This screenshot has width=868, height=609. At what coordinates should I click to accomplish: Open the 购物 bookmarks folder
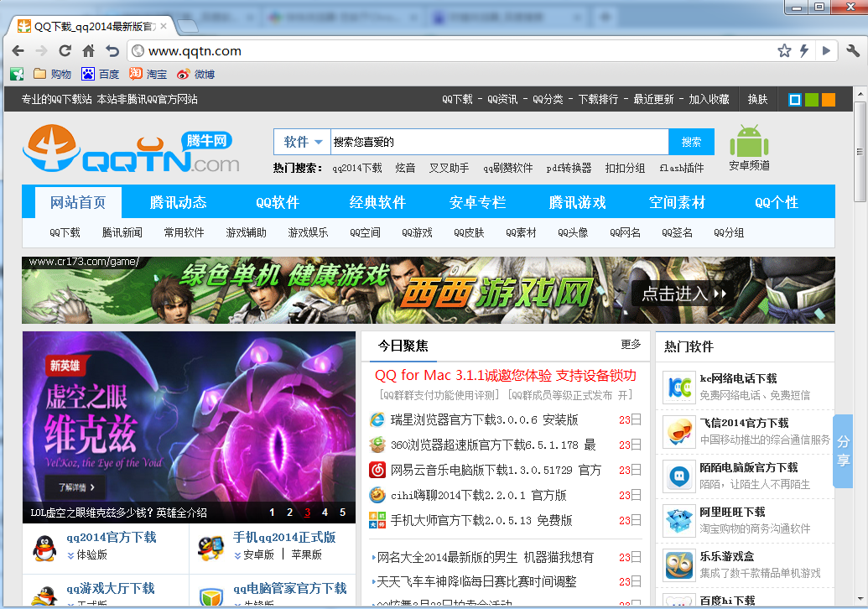tap(52, 74)
